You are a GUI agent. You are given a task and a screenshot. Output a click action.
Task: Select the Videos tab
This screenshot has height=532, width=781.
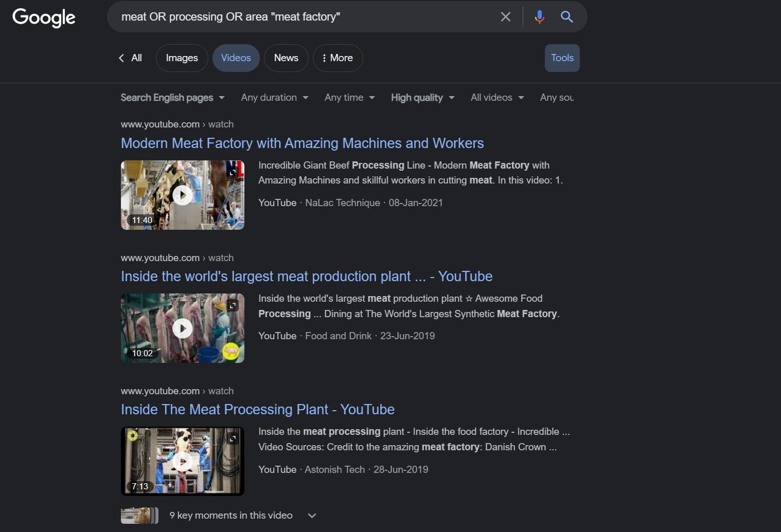[x=236, y=58]
